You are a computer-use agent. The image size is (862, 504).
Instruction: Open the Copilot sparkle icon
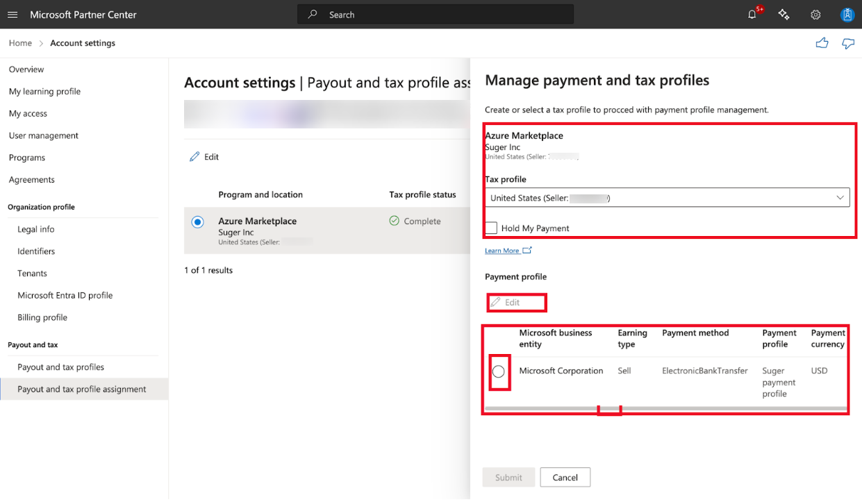[784, 15]
